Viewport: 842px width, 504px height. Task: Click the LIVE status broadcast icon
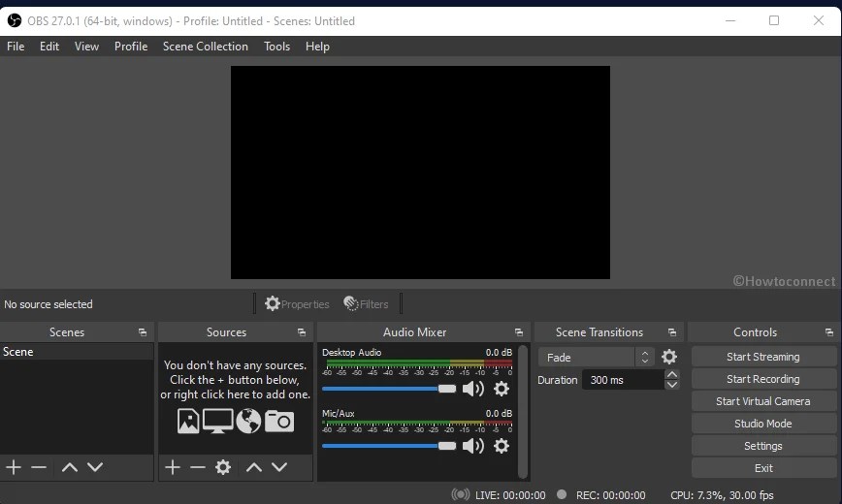point(460,494)
